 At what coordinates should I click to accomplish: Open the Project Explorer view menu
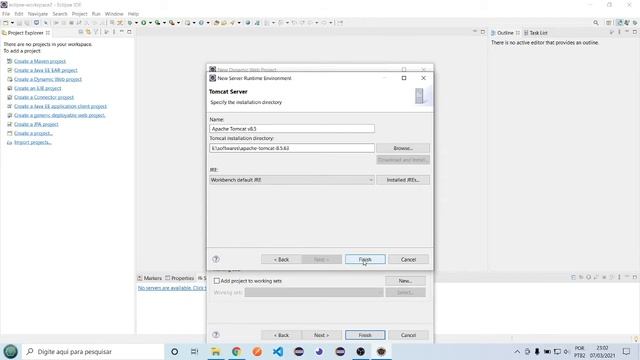[x=114, y=32]
